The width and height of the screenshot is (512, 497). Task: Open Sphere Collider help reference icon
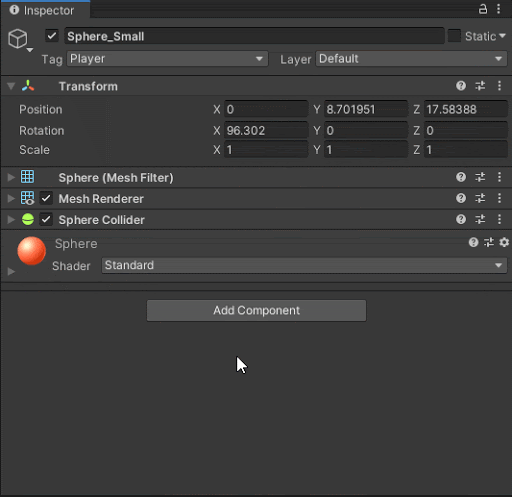(461, 219)
